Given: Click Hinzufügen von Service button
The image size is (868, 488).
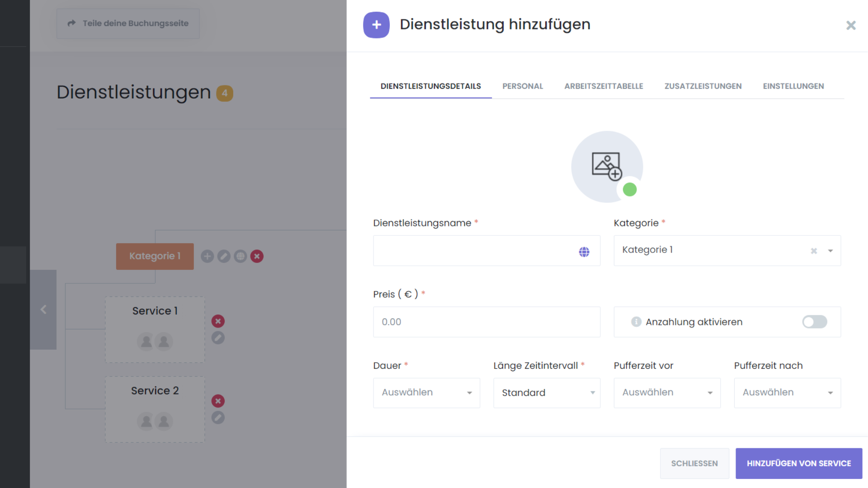Looking at the screenshot, I should point(798,463).
